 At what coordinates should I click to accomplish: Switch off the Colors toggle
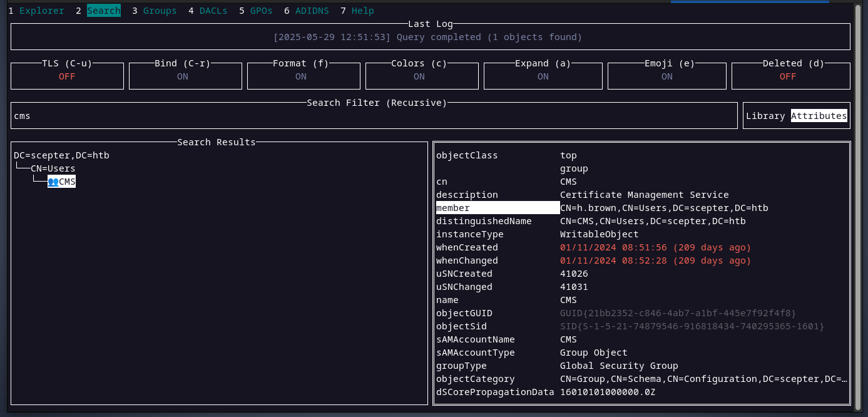pyautogui.click(x=419, y=76)
